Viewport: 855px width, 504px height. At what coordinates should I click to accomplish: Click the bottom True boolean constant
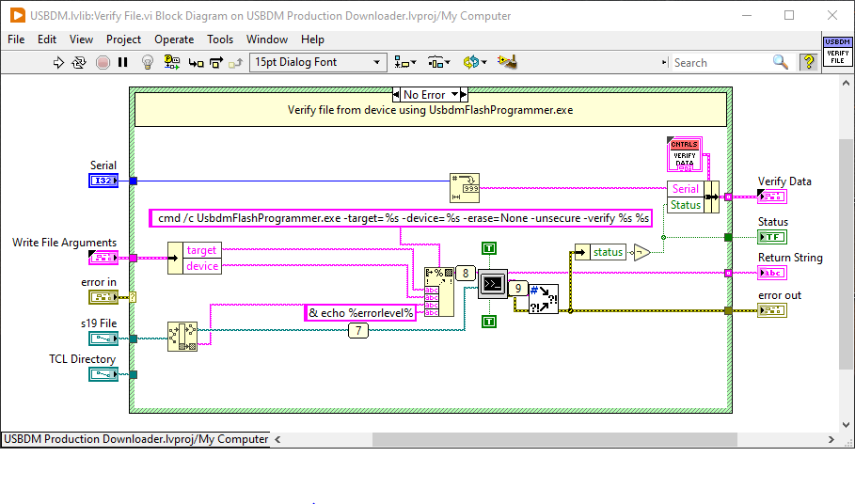point(489,322)
